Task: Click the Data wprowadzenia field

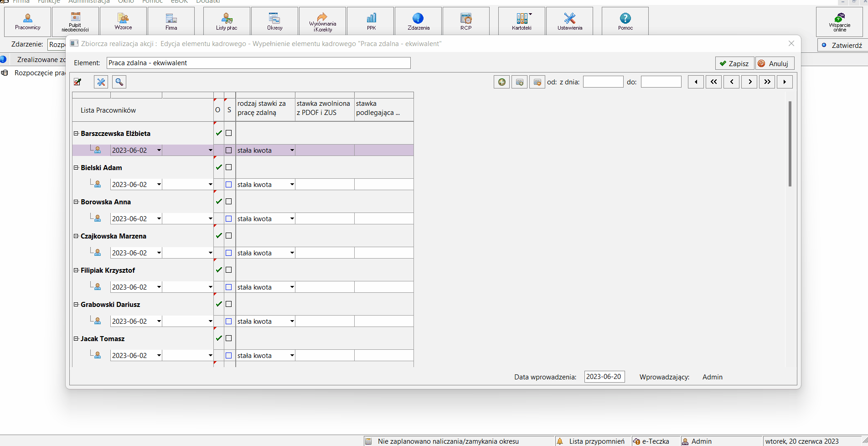Action: coord(604,377)
